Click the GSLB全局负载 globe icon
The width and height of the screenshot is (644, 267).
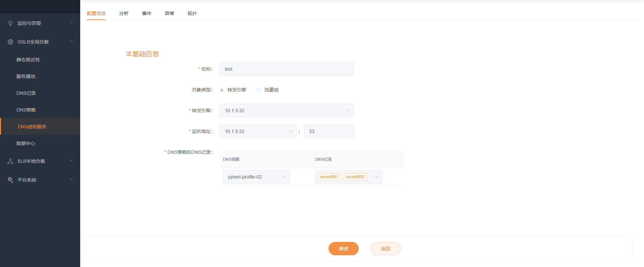click(10, 42)
